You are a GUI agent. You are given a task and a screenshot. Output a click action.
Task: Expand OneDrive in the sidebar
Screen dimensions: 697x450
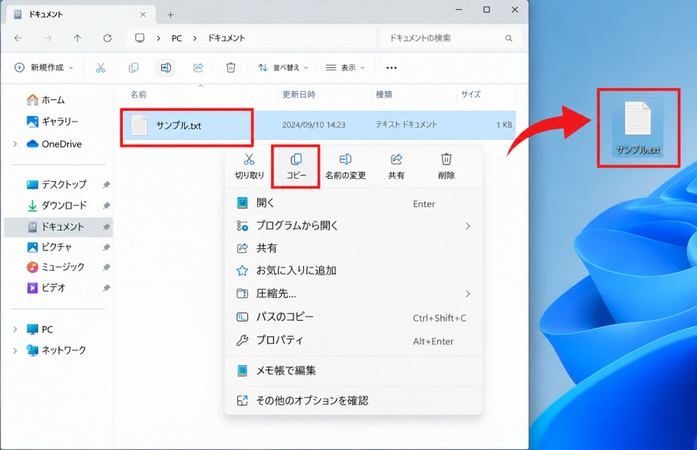(15, 144)
